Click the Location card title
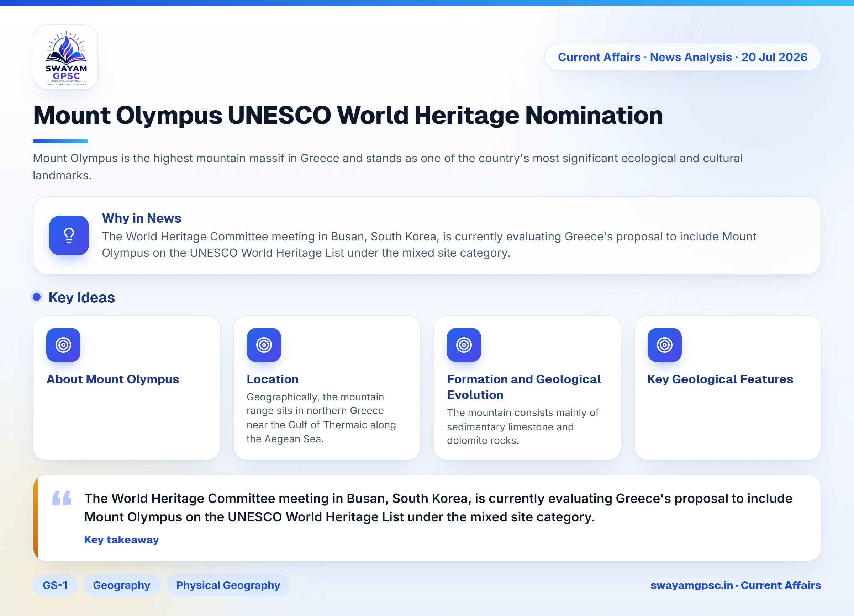Screen dimensions: 854x616 (x=273, y=379)
